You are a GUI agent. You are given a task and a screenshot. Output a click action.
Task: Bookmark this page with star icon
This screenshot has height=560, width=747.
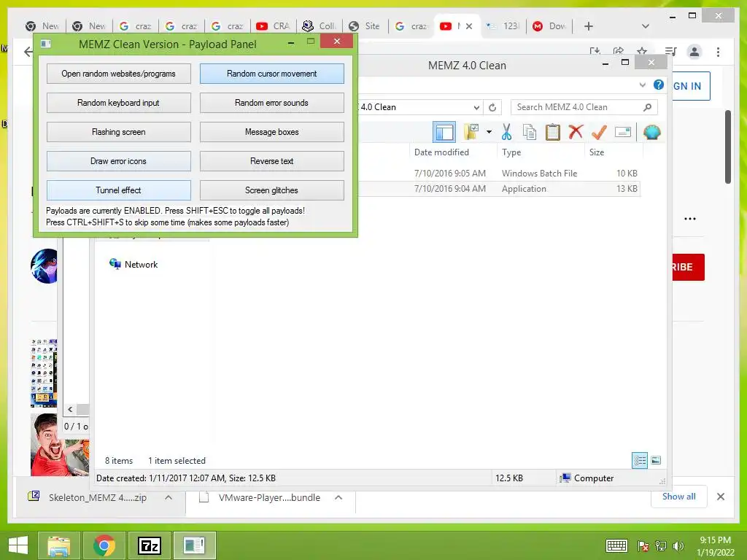642,52
